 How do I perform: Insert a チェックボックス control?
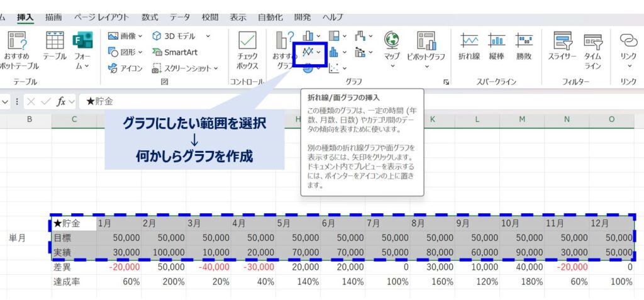[247, 50]
